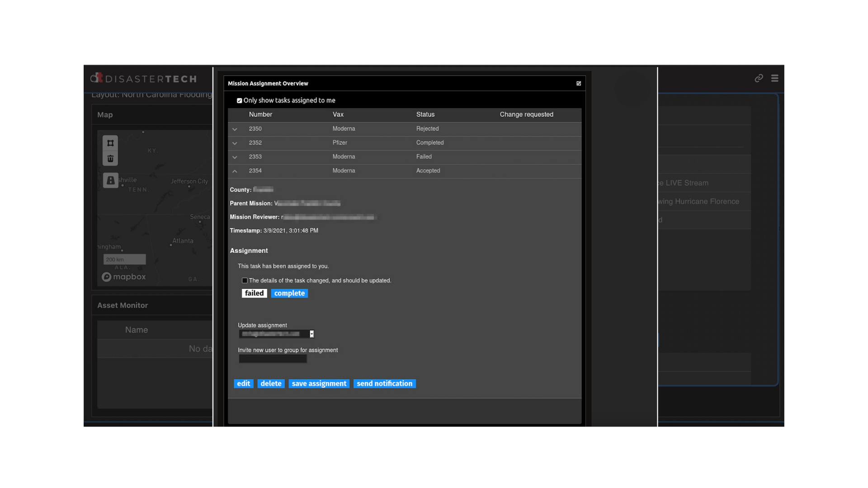Click the DisasterTech logo
Image resolution: width=868 pixels, height=488 pixels.
pos(144,79)
